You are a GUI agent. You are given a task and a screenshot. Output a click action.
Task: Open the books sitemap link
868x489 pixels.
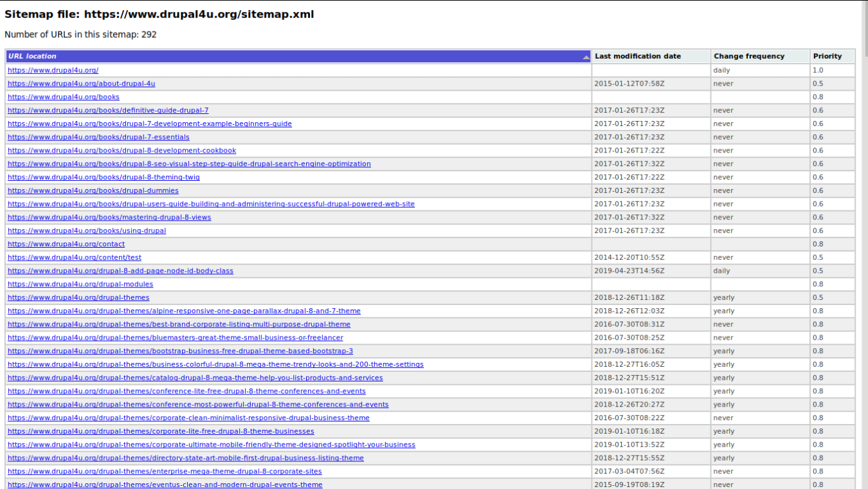pyautogui.click(x=63, y=97)
